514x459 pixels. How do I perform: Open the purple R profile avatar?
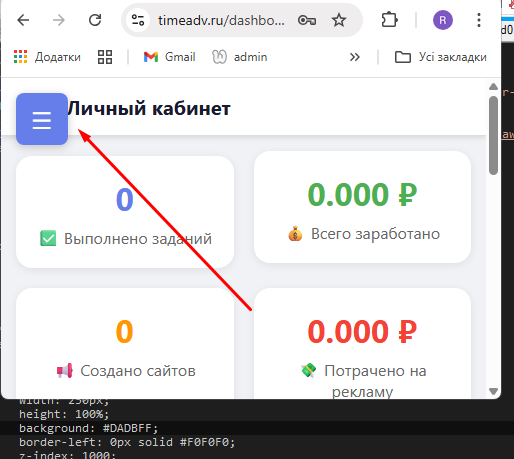point(443,20)
